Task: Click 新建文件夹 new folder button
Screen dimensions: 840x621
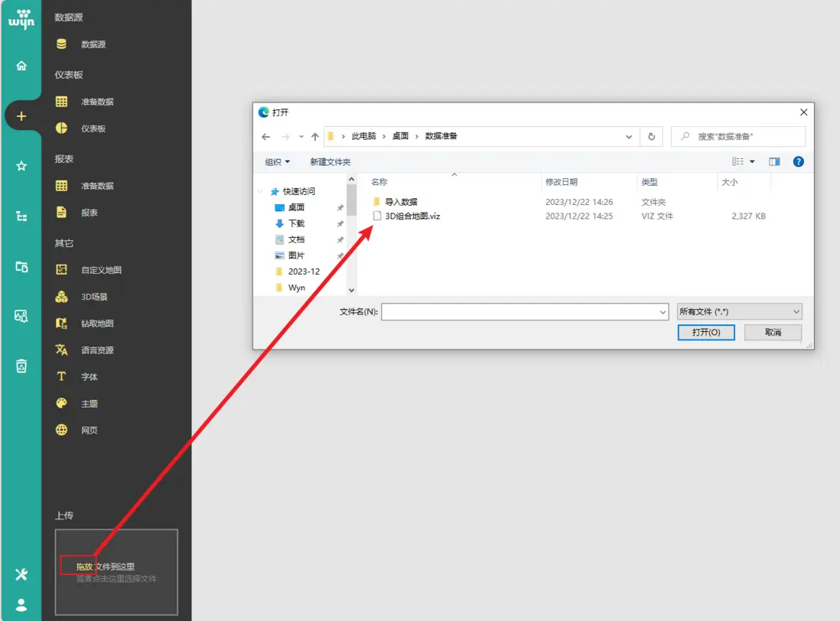Action: [330, 161]
